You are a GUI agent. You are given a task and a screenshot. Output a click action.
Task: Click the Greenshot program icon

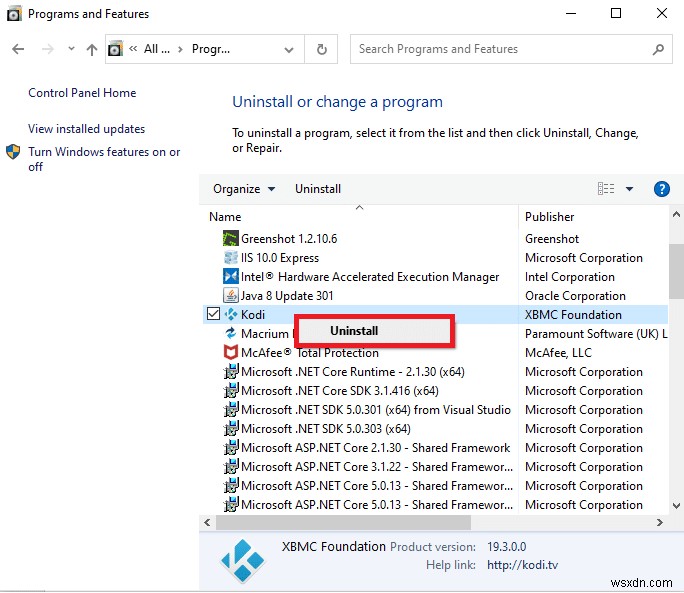click(230, 239)
